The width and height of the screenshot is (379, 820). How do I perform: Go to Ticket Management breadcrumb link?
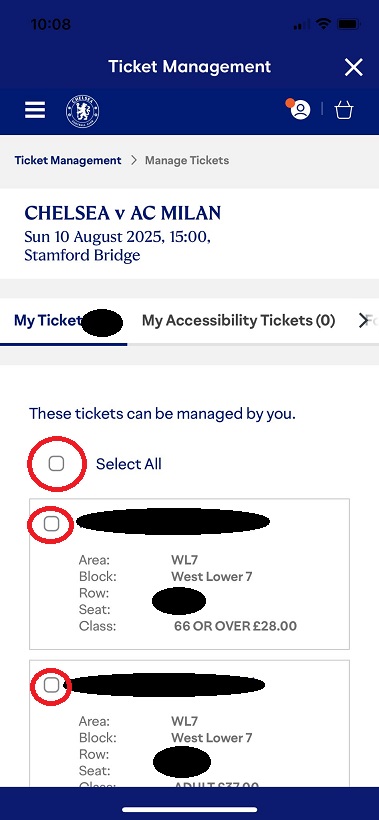pos(67,160)
